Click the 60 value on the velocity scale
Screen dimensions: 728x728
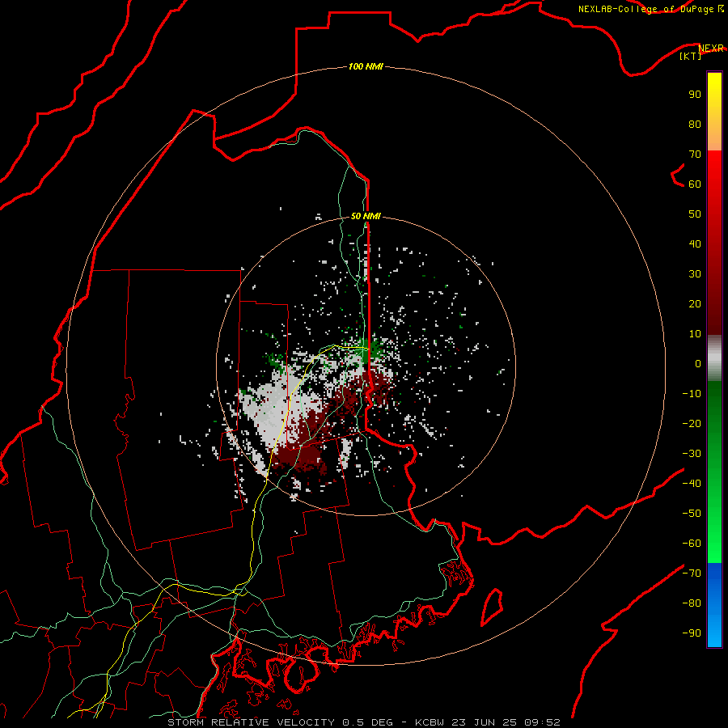pyautogui.click(x=695, y=184)
